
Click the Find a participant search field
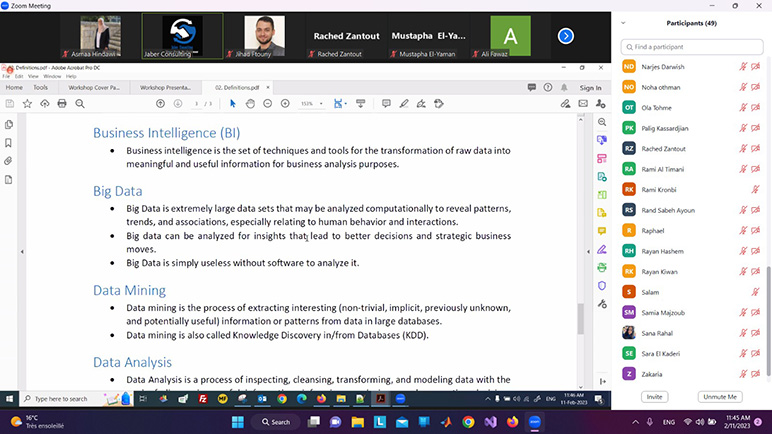pyautogui.click(x=692, y=46)
